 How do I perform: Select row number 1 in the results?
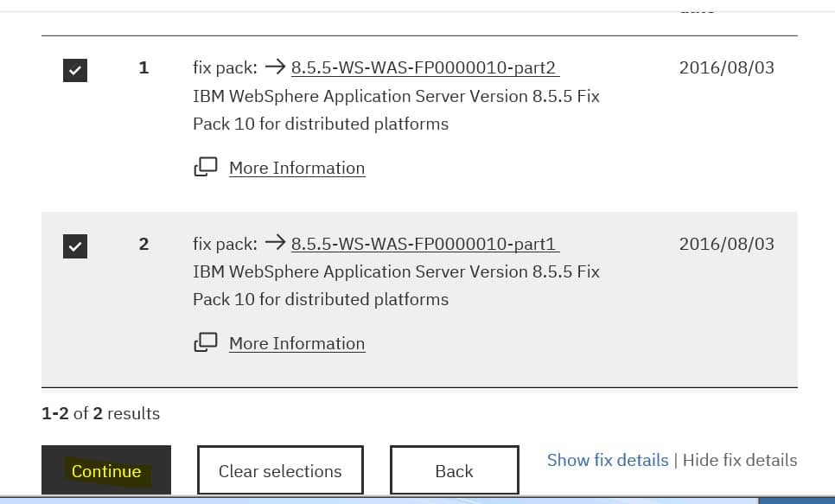pos(143,67)
